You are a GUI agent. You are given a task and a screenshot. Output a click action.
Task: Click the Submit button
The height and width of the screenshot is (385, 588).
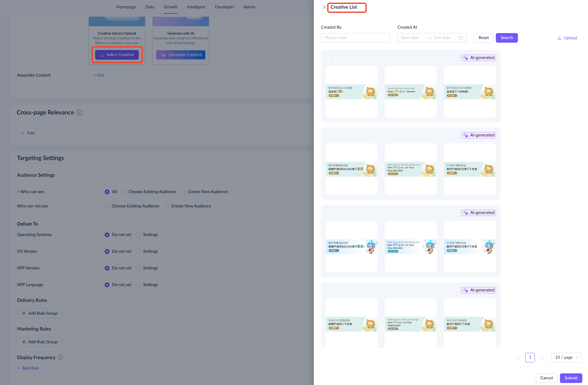(x=571, y=378)
